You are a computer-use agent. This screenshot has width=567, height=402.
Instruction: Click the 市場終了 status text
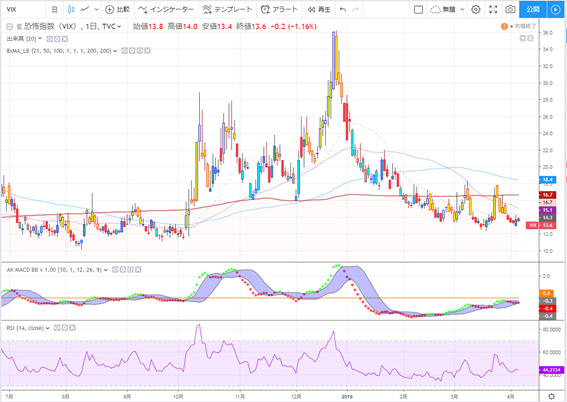coord(525,26)
